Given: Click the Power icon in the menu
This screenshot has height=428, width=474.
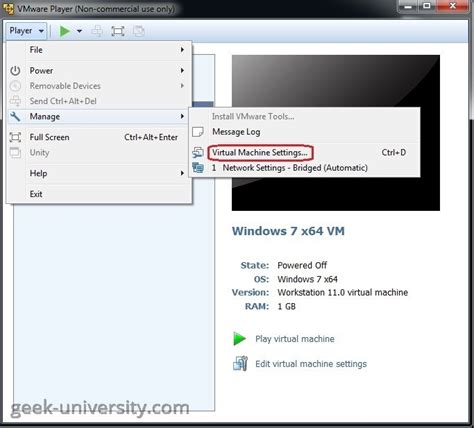Looking at the screenshot, I should (x=15, y=70).
